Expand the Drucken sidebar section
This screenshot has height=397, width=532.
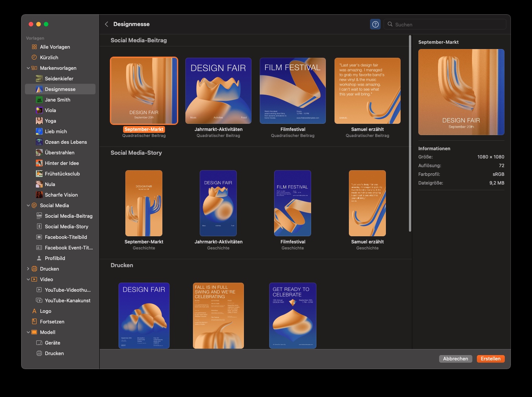[27, 269]
